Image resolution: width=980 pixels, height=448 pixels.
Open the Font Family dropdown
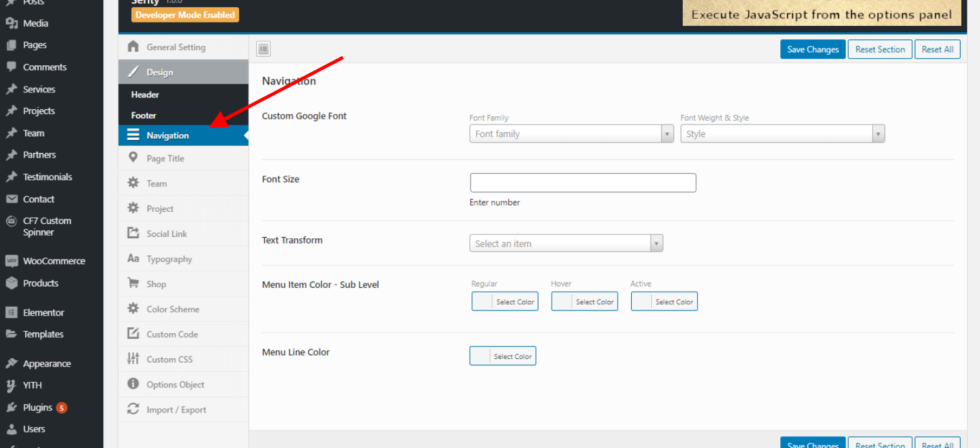(571, 134)
